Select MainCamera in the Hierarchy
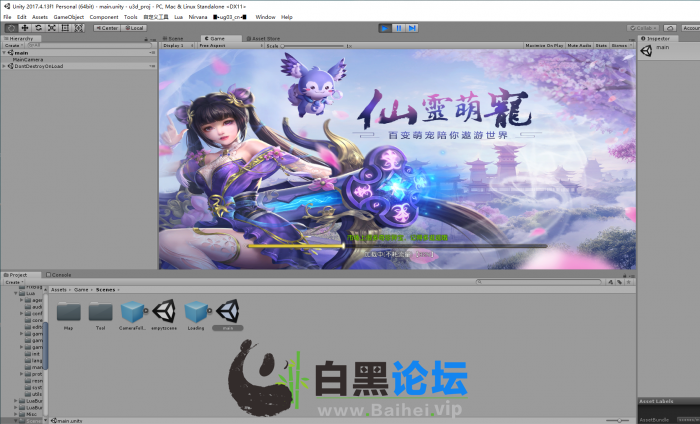Image resolution: width=700 pixels, height=424 pixels. pos(28,59)
